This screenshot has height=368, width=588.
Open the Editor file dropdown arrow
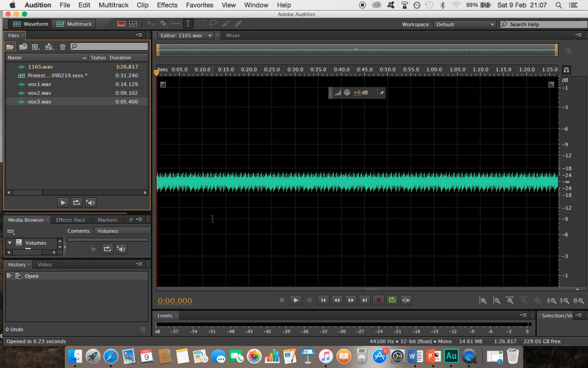pos(210,35)
